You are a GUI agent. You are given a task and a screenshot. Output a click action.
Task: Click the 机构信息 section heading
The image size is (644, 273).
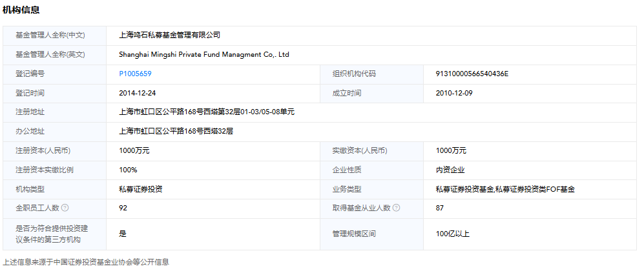[x=21, y=9]
